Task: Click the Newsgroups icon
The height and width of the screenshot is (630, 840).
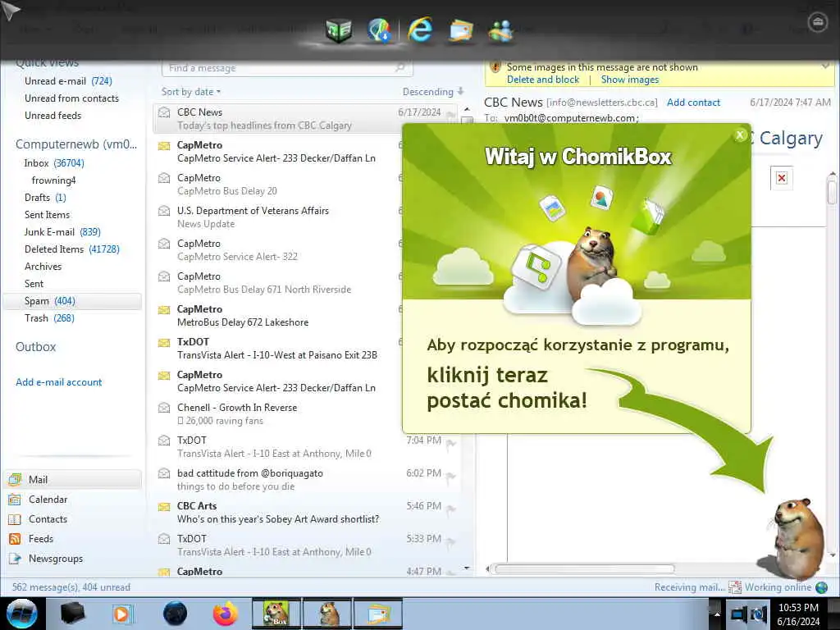Action: click(15, 559)
